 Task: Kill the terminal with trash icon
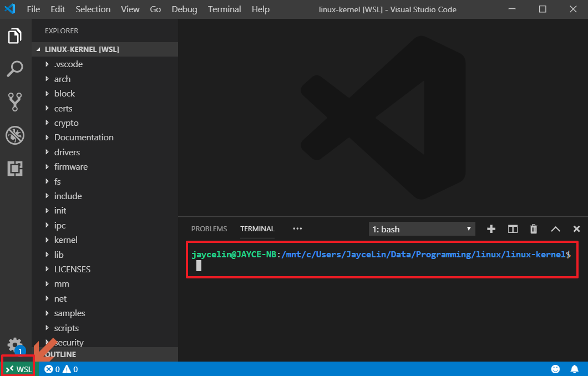coord(534,228)
